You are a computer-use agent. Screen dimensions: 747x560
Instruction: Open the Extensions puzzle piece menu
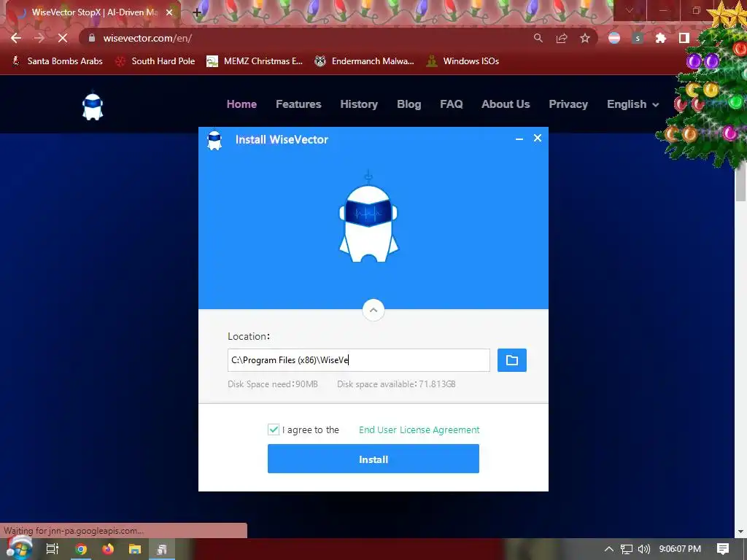pyautogui.click(x=661, y=38)
